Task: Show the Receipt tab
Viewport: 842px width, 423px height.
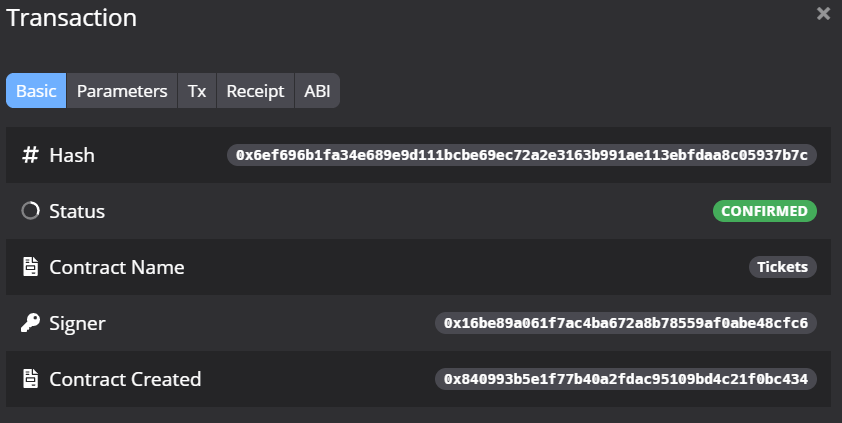Action: pos(256,91)
